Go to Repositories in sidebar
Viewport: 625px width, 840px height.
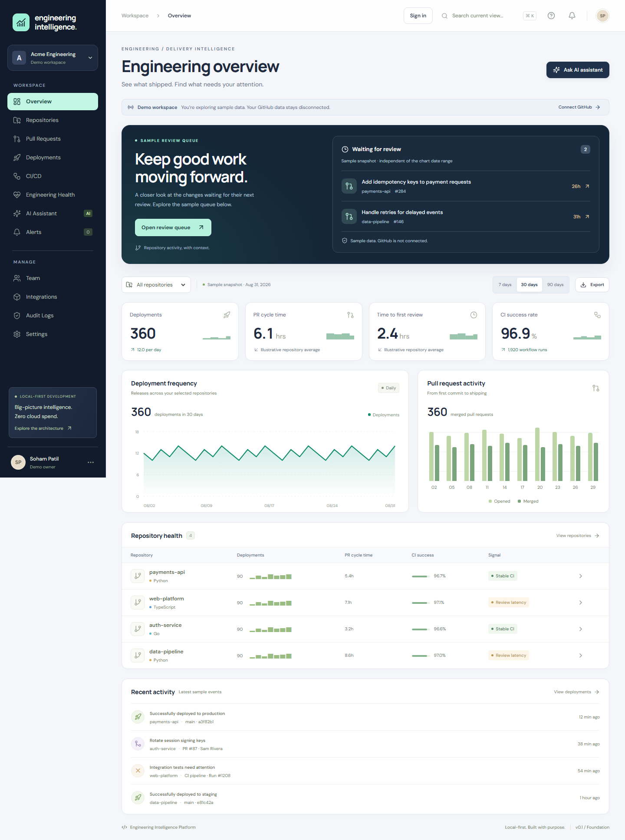click(x=53, y=120)
